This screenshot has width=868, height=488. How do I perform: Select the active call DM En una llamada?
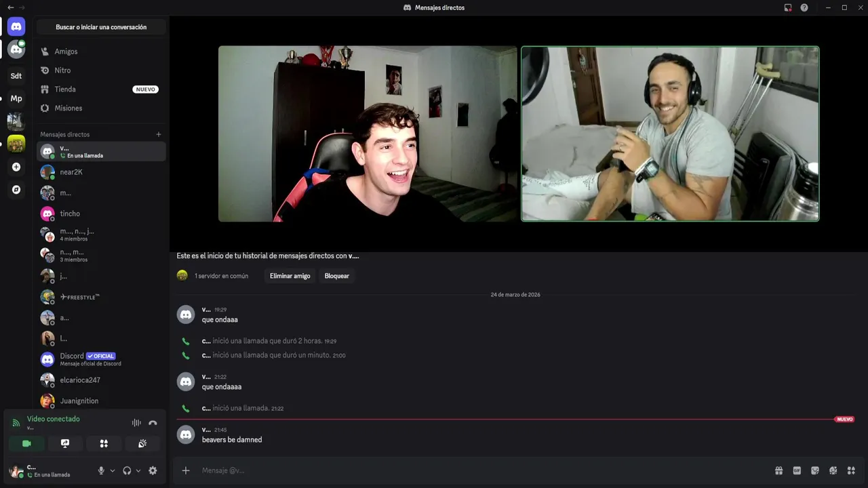tap(101, 151)
